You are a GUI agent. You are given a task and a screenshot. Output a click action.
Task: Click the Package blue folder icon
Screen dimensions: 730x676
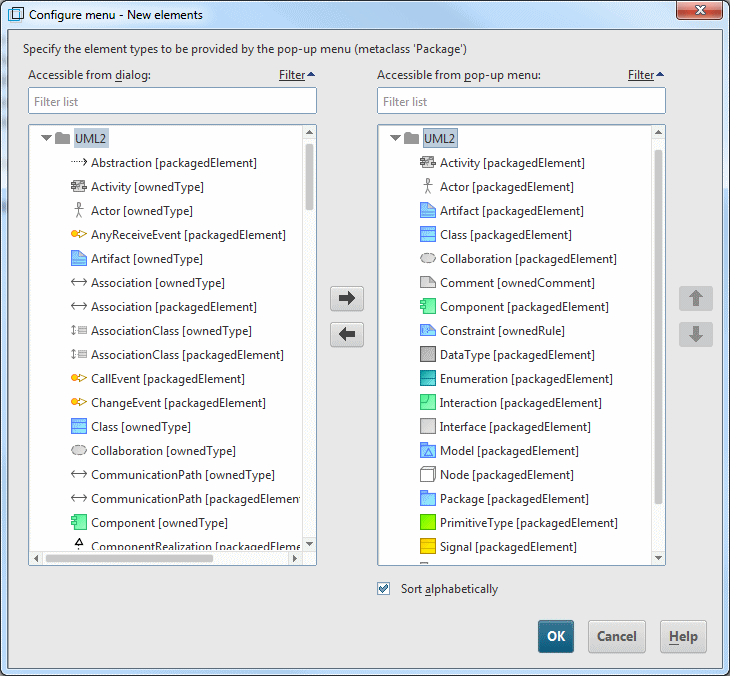(x=428, y=498)
